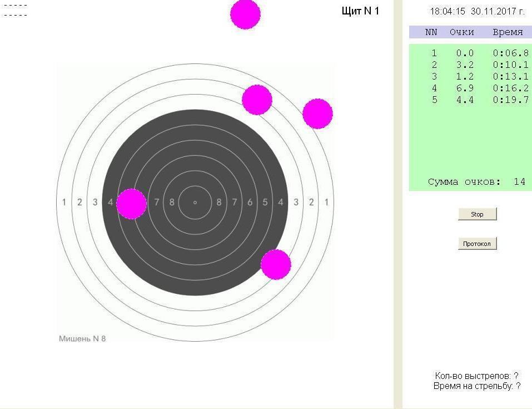
Task: Click the Кол-во выстрелов field
Action: click(x=476, y=376)
